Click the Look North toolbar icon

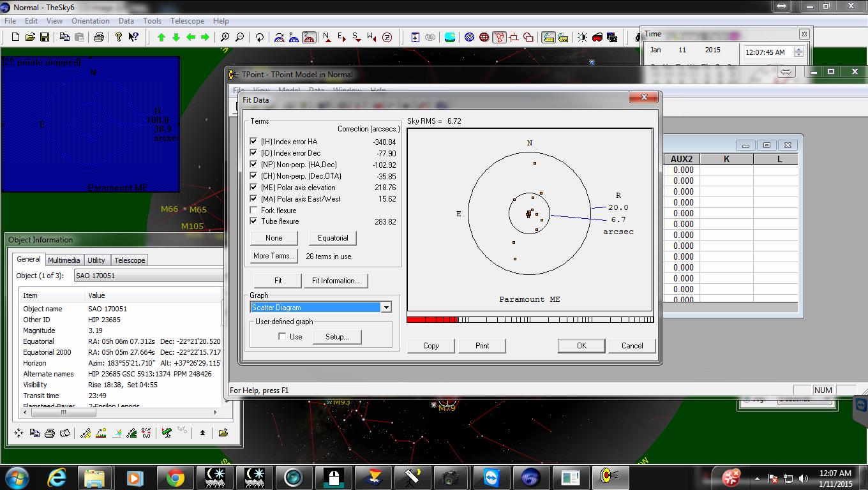[x=327, y=38]
